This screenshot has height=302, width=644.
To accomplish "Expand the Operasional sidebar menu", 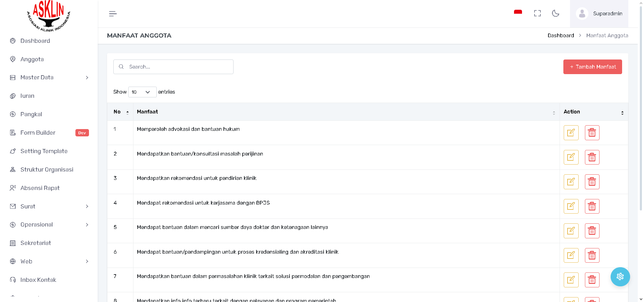I will pyautogui.click(x=49, y=225).
